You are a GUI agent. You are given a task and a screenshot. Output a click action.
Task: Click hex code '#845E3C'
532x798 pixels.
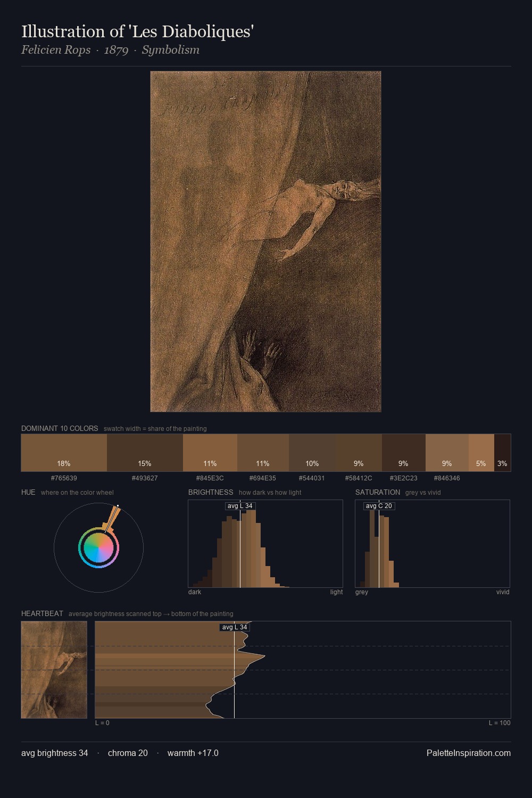point(210,478)
